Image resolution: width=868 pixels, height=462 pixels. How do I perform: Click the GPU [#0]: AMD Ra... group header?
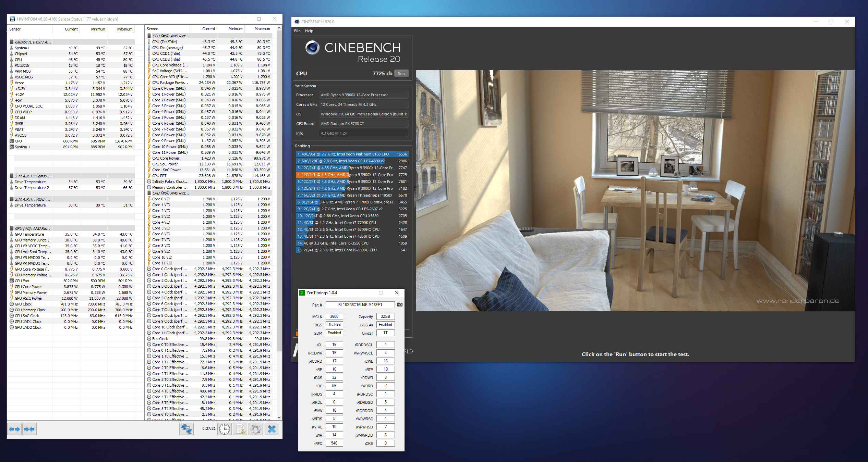coord(71,228)
